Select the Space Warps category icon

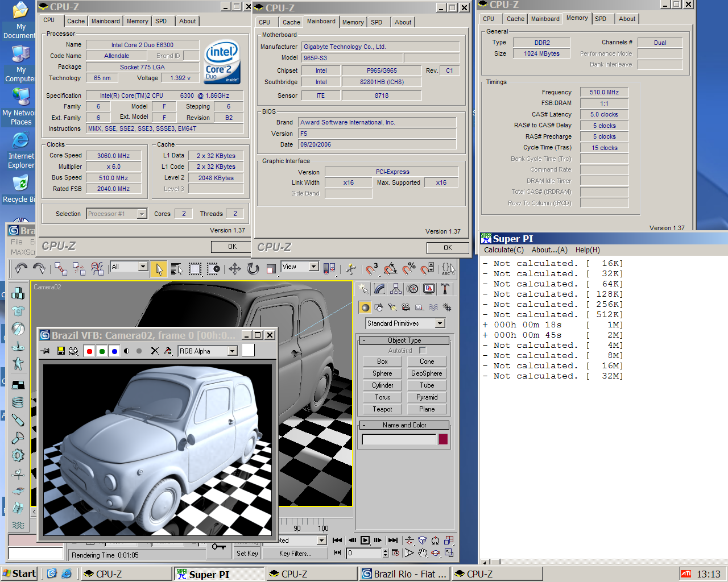[x=433, y=307]
